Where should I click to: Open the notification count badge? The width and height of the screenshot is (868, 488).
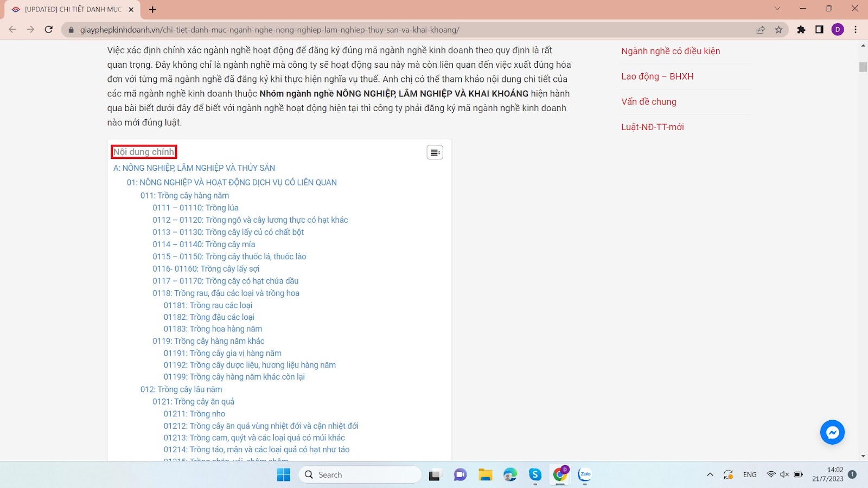coord(852,474)
